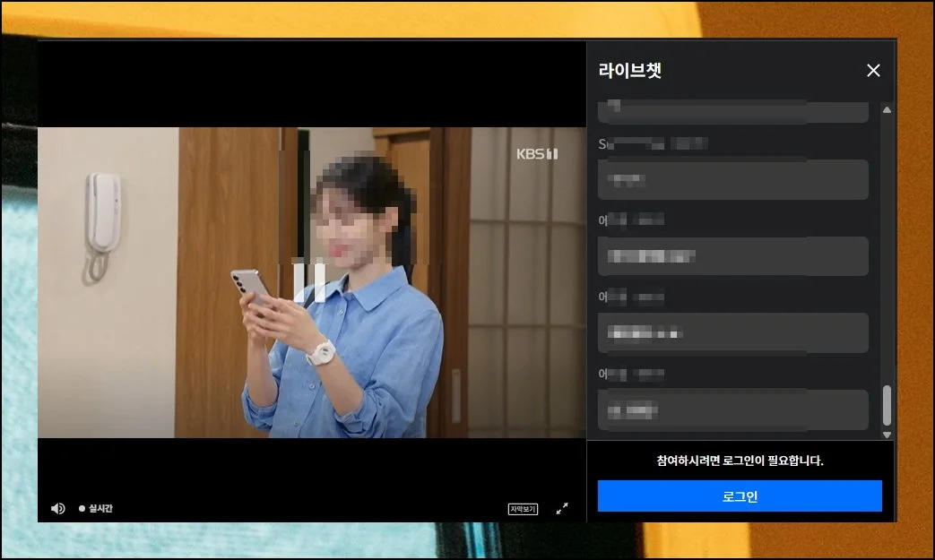The image size is (935, 560).
Task: Select the bottom-most chat message bubble
Action: point(732,410)
